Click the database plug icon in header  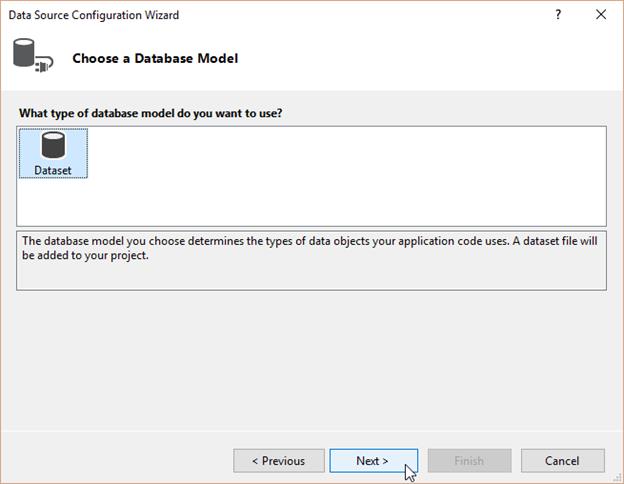pyautogui.click(x=33, y=55)
